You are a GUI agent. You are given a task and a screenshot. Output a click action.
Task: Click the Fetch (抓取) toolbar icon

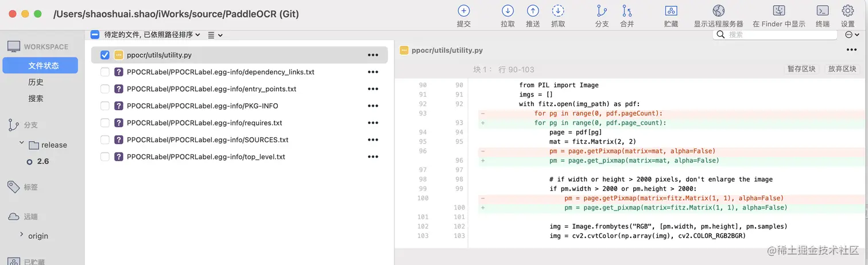(x=558, y=11)
